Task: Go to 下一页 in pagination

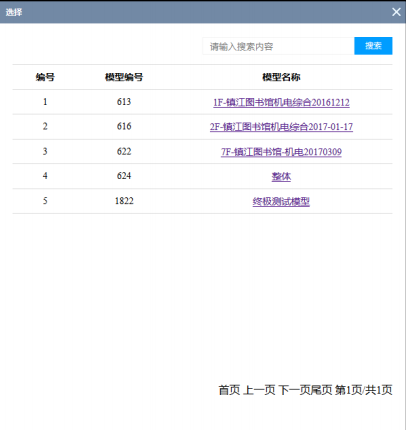Action: click(294, 390)
